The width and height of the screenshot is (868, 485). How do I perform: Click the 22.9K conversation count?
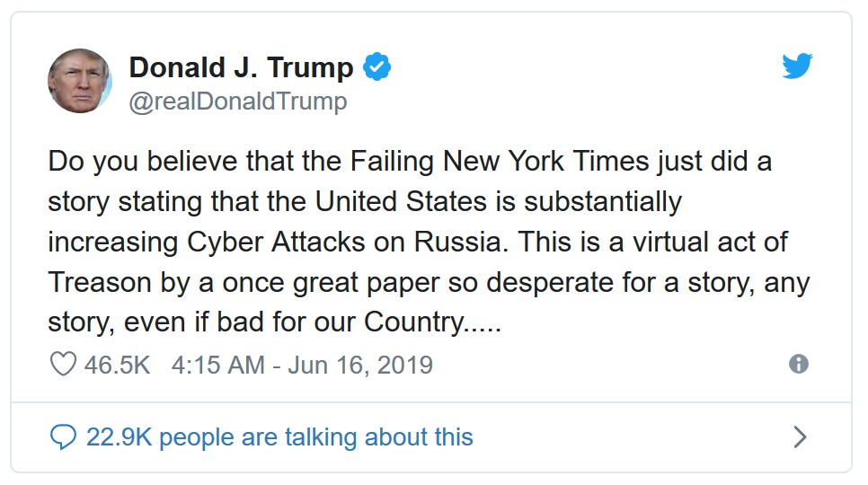point(119,436)
